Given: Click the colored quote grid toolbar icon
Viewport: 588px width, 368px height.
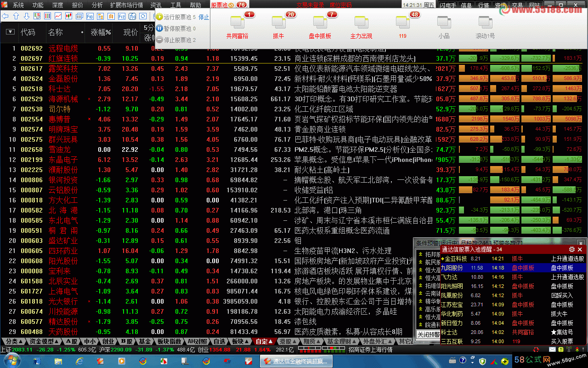Looking at the screenshot, I should [x=48, y=16].
